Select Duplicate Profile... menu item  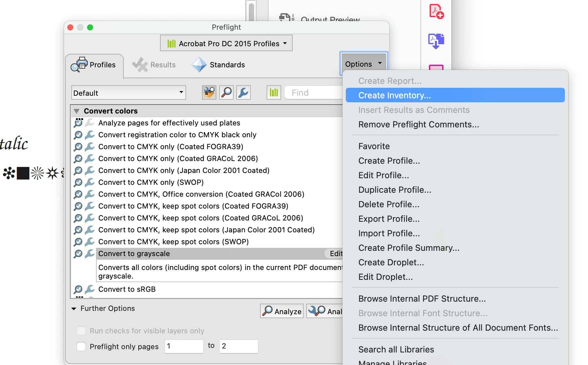tap(455, 190)
